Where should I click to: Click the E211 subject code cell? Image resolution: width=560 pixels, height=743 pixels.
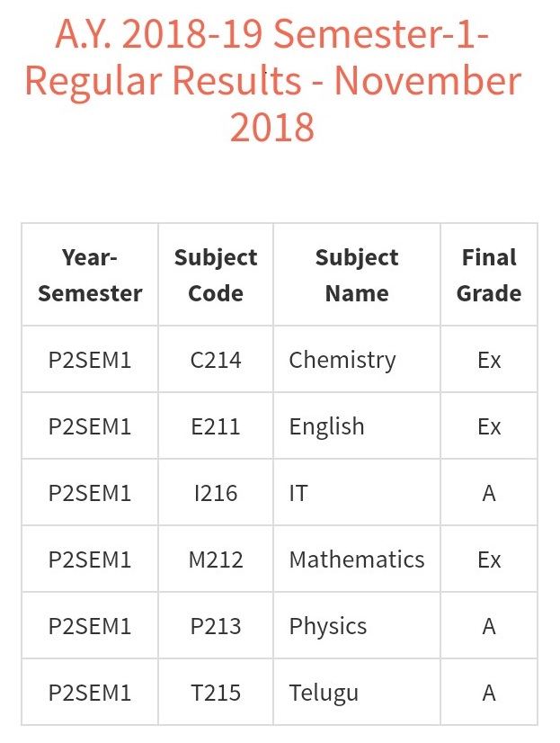coord(216,426)
